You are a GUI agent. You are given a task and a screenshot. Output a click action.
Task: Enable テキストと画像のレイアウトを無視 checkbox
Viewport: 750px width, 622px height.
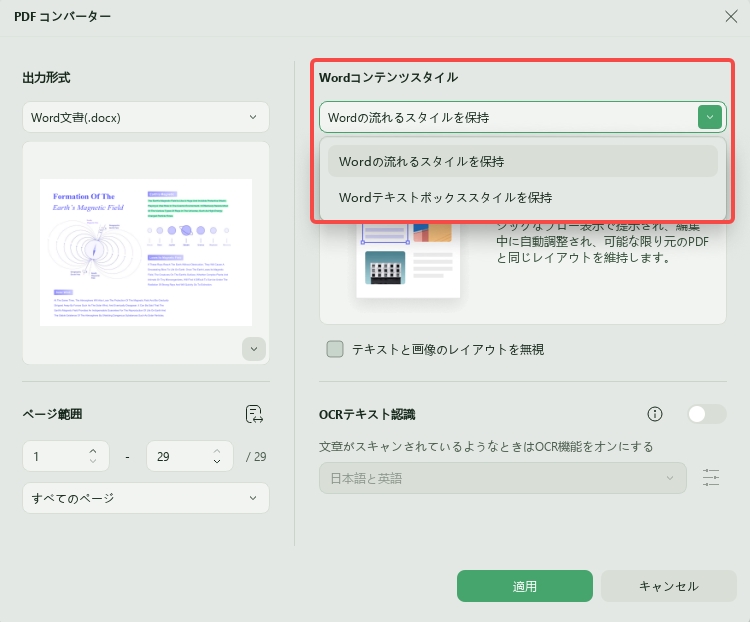(x=335, y=349)
